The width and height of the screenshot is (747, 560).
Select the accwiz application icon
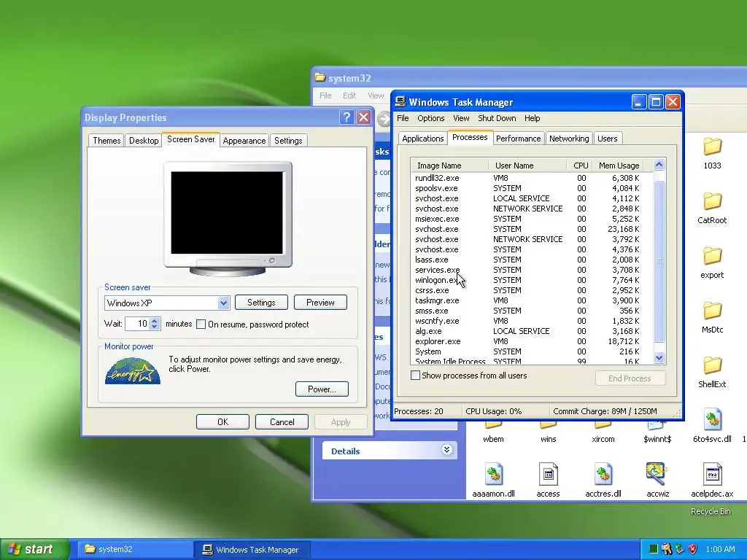click(657, 474)
